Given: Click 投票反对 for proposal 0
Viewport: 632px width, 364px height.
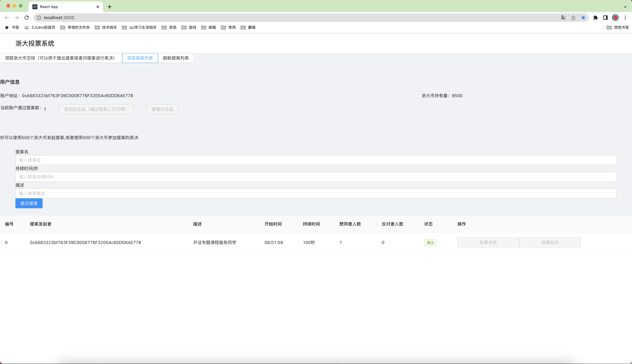Looking at the screenshot, I should tap(550, 242).
